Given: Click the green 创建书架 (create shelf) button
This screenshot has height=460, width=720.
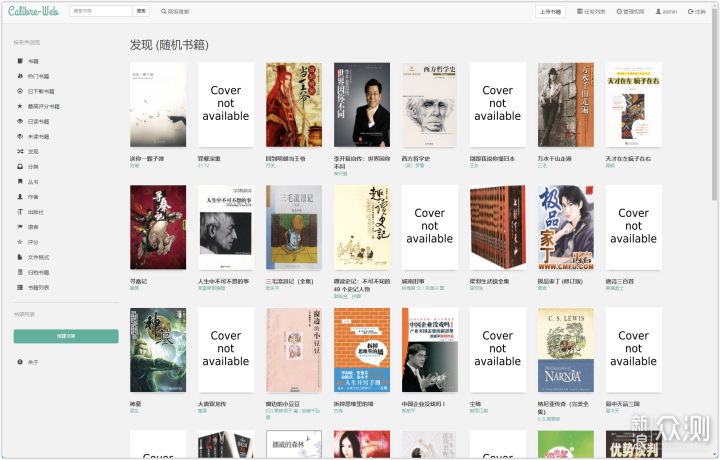Looking at the screenshot, I should [x=66, y=336].
